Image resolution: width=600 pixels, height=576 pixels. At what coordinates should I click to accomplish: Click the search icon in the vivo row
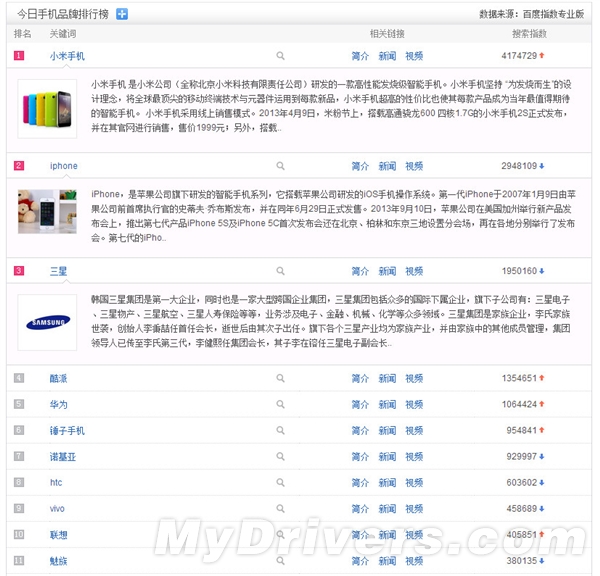point(280,509)
